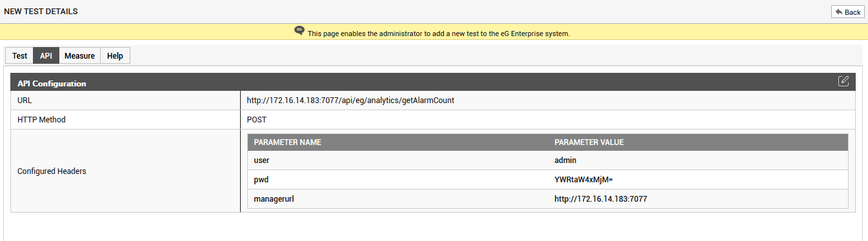This screenshot has height=241, width=868.
Task: Click the API Configuration header bar
Action: click(x=433, y=82)
